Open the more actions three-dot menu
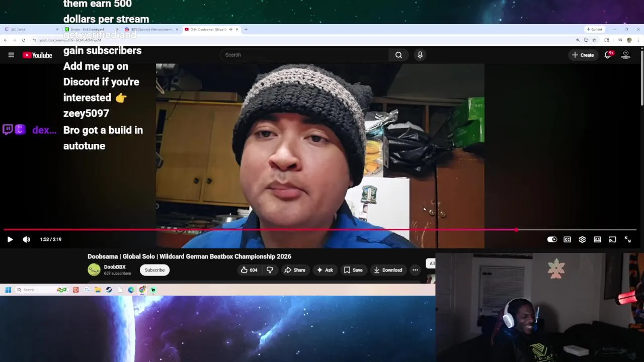The image size is (644, 362). pos(415,270)
